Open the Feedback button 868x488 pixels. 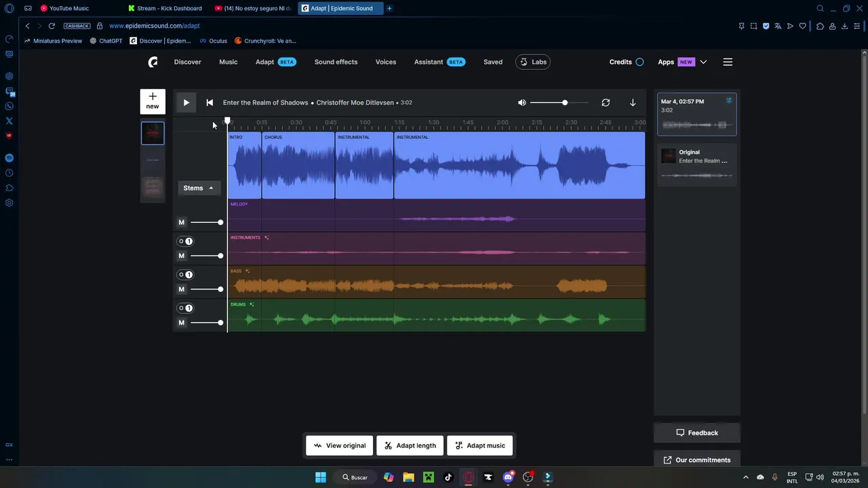[x=697, y=432]
